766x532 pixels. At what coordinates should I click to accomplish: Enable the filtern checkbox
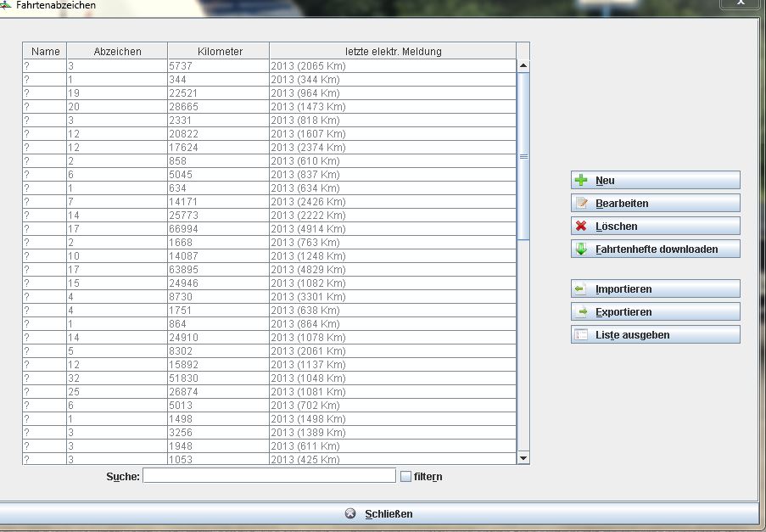coord(405,477)
